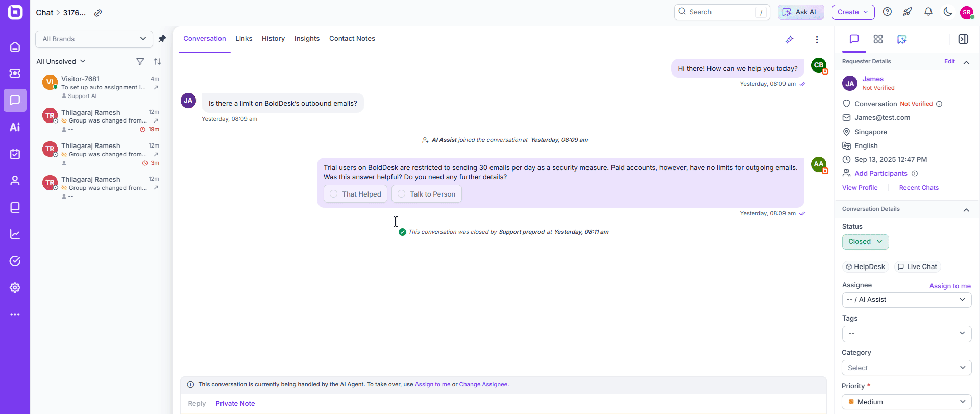Open the Closed status dropdown

click(865, 242)
